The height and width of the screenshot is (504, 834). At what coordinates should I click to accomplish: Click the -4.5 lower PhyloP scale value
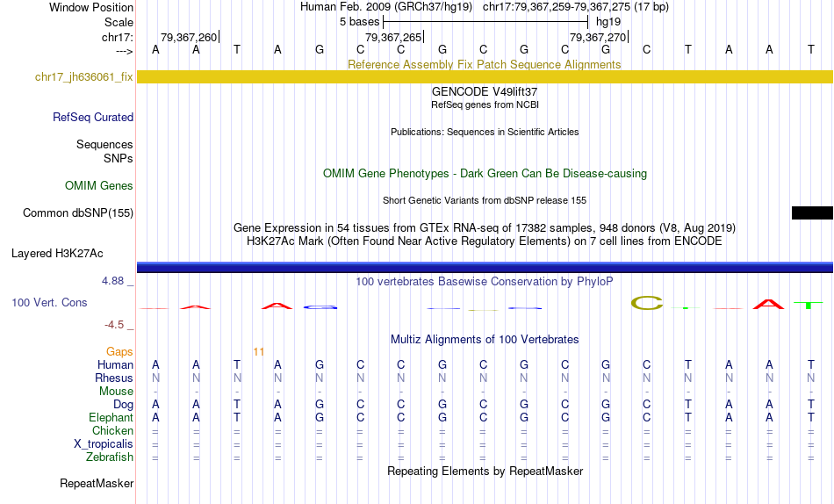coord(114,325)
